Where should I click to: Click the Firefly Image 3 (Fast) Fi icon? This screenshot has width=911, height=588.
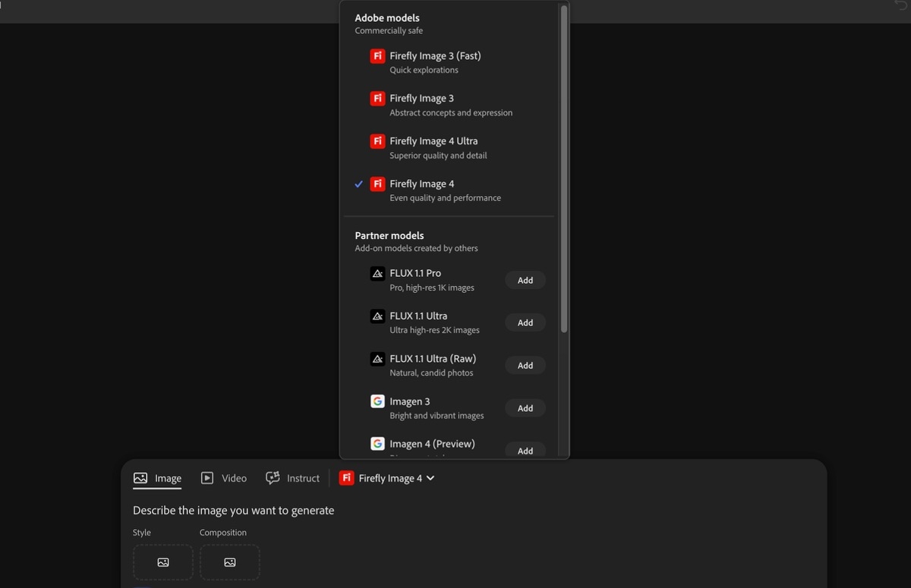[x=377, y=55]
